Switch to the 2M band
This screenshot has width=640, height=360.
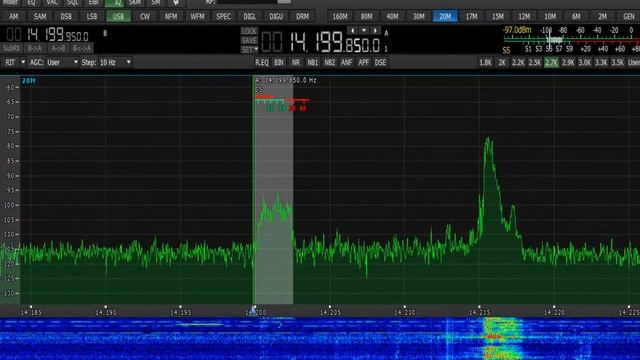tap(602, 17)
